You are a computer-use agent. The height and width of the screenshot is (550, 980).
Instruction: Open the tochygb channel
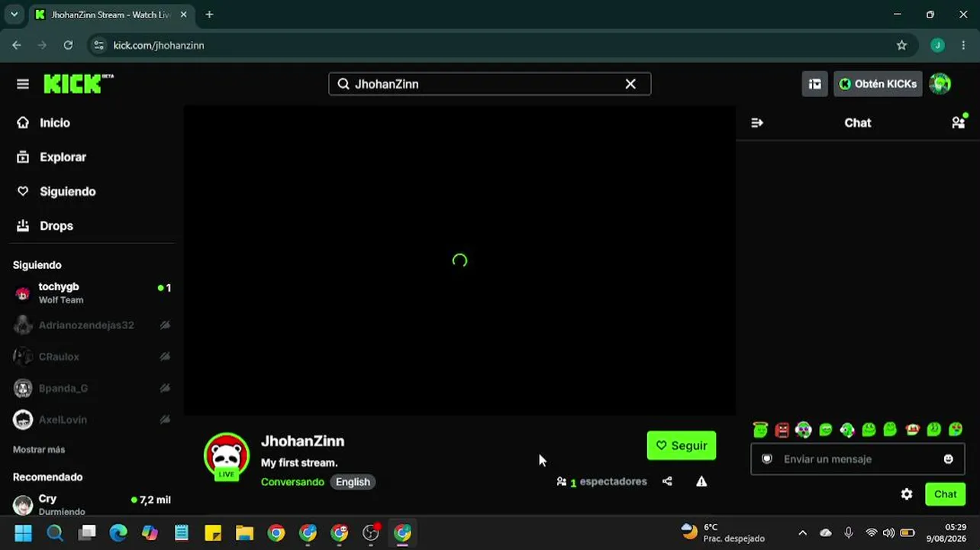(x=92, y=293)
